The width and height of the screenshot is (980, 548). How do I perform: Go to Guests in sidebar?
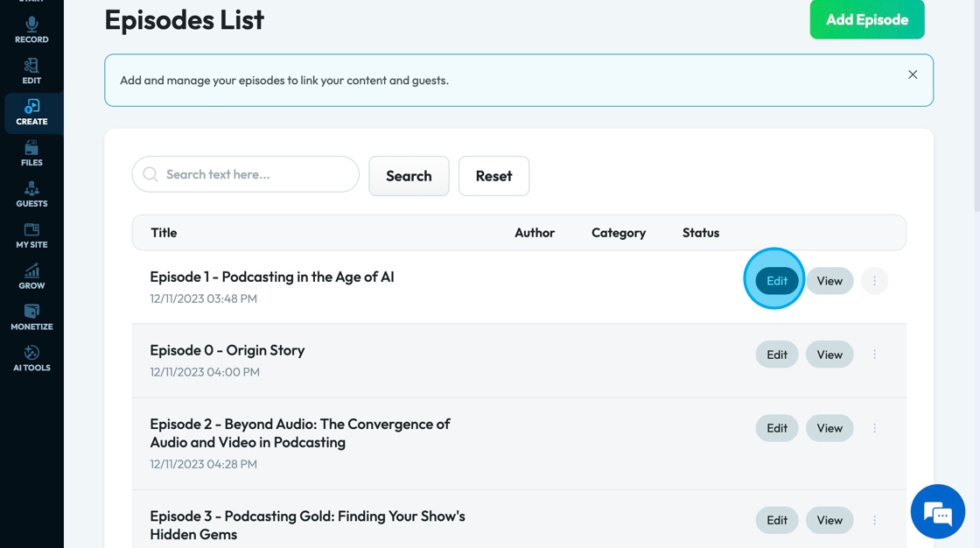point(31,194)
